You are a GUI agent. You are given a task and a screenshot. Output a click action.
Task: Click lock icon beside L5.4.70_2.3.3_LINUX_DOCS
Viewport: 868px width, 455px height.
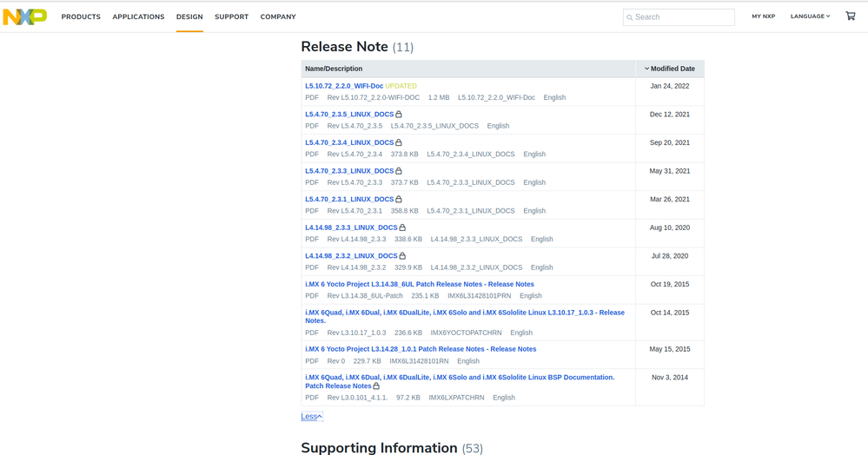click(399, 170)
